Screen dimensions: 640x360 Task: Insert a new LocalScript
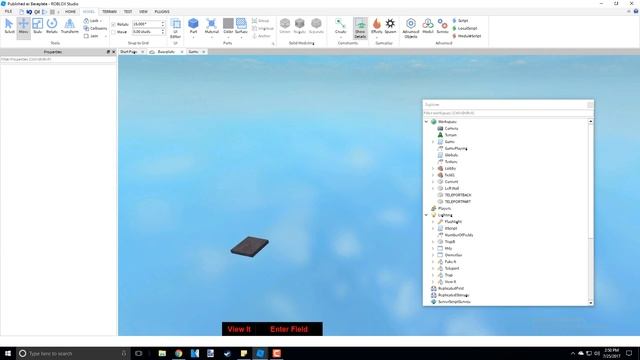click(464, 28)
